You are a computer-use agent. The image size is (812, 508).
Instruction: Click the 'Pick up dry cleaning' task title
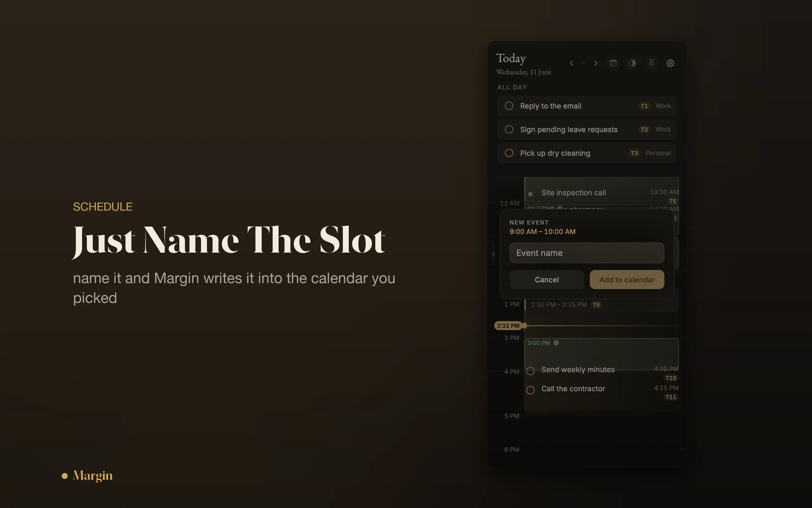tap(555, 153)
